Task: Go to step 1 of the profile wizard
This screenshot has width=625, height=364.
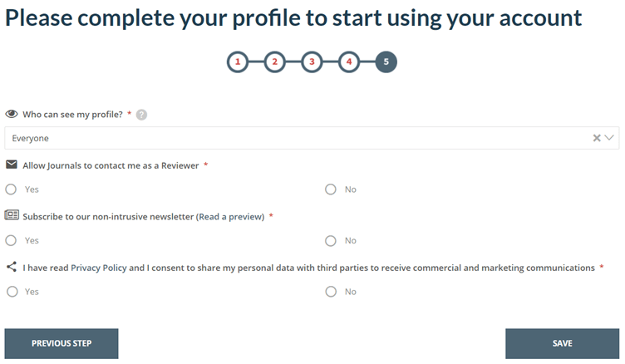Action: [x=238, y=61]
